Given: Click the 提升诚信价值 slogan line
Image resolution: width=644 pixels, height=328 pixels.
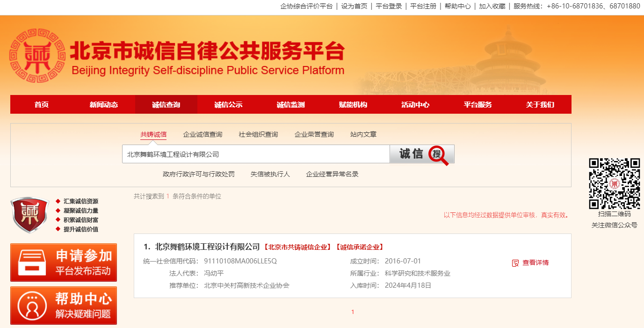Looking at the screenshot, I should (81, 229).
